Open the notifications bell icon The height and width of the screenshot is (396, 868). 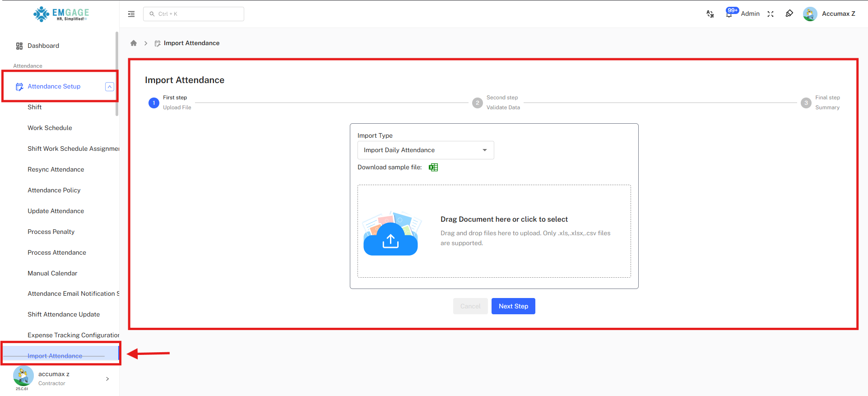[x=729, y=14]
